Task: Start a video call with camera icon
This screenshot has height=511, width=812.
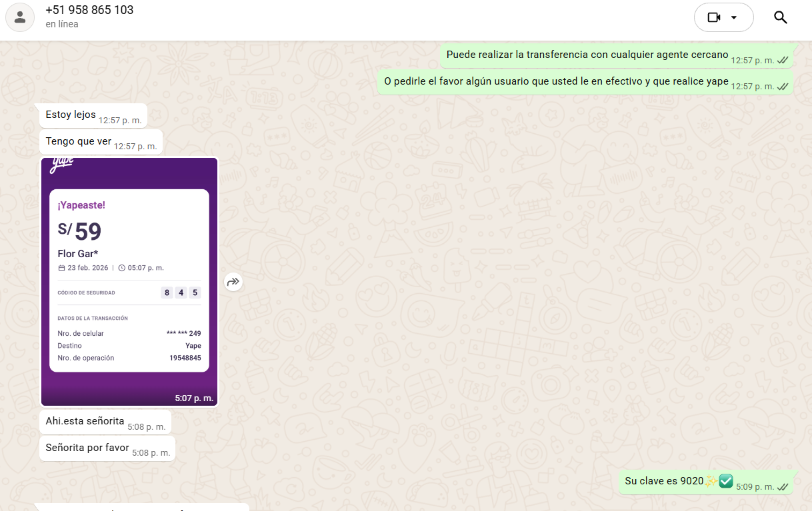Action: click(714, 17)
